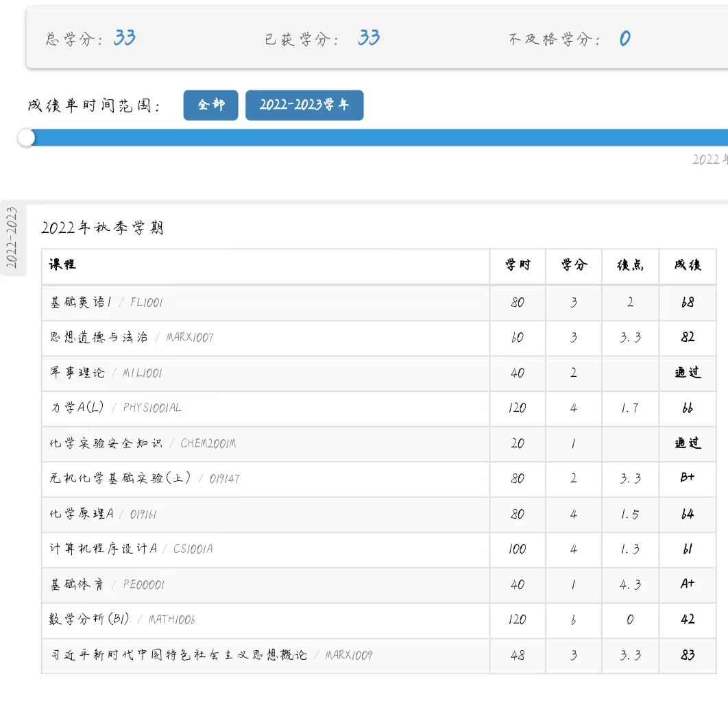Click hours 100 for 计算机程序设计A

point(518,549)
